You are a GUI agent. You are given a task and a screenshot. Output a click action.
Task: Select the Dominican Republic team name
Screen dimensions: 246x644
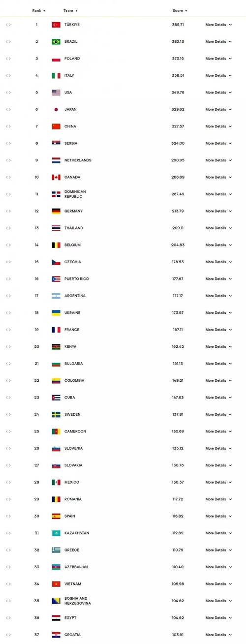tap(75, 194)
